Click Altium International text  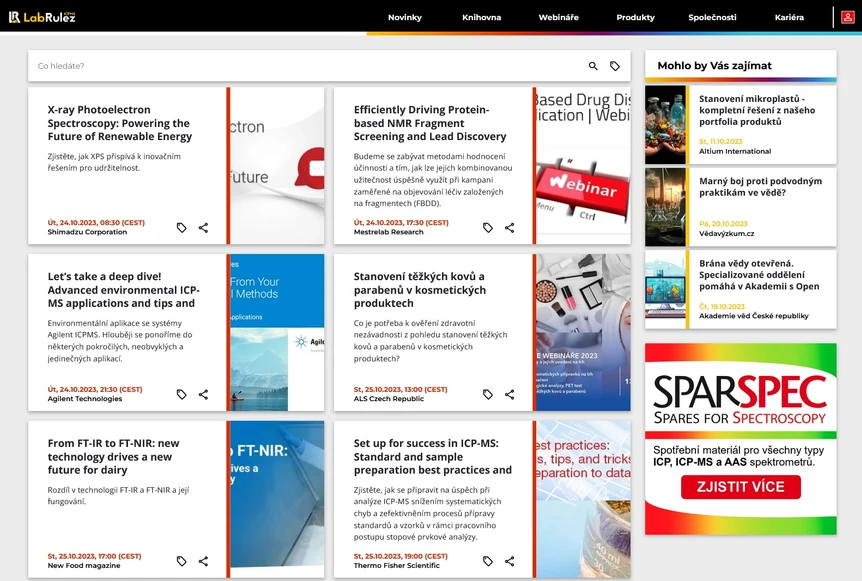tap(735, 151)
